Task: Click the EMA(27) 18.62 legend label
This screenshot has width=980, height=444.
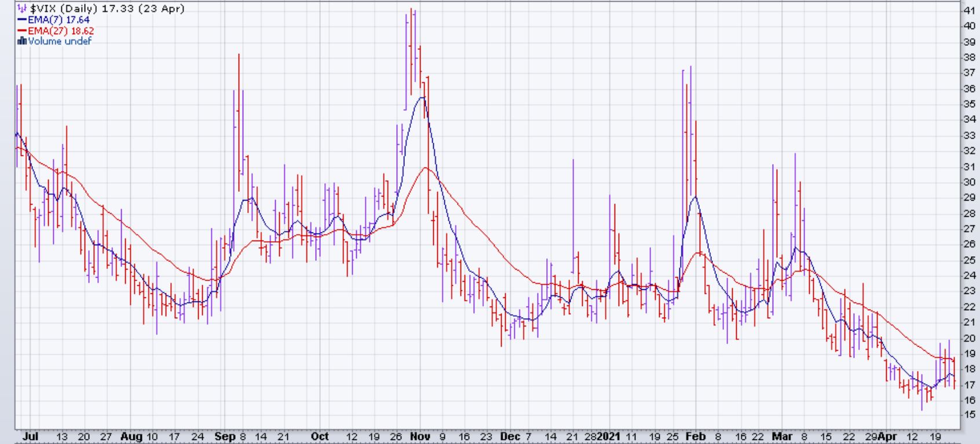Action: (61, 31)
